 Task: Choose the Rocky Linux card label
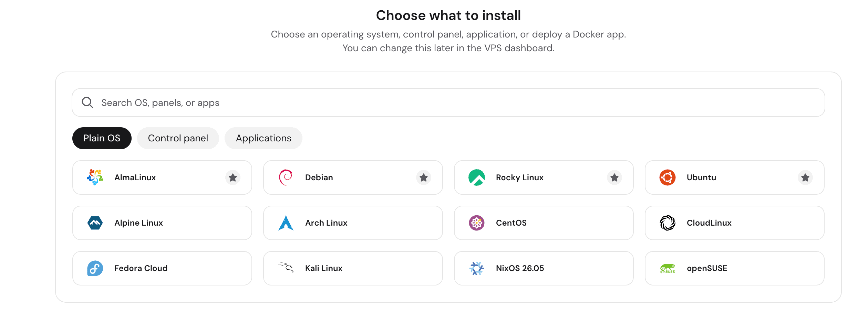[520, 177]
